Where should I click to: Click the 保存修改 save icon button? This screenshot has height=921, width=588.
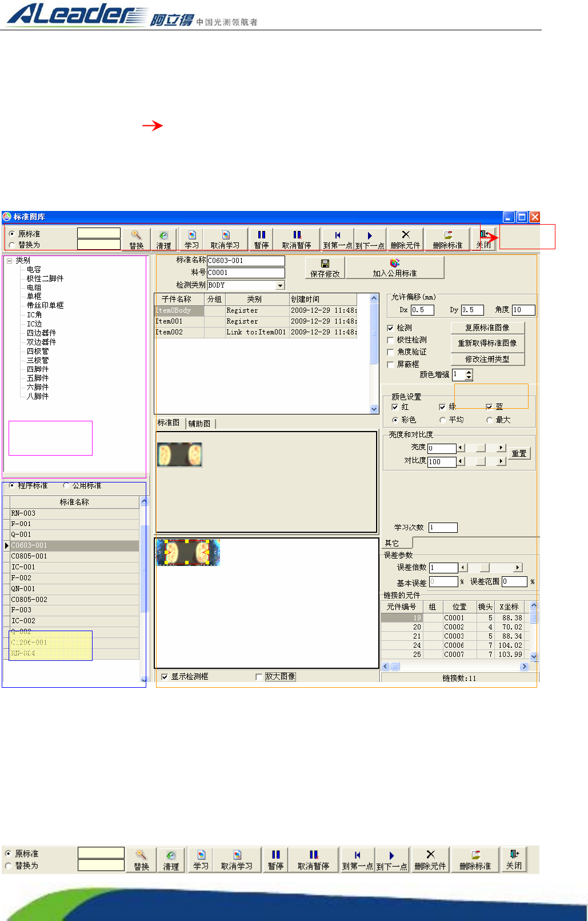coord(325,268)
